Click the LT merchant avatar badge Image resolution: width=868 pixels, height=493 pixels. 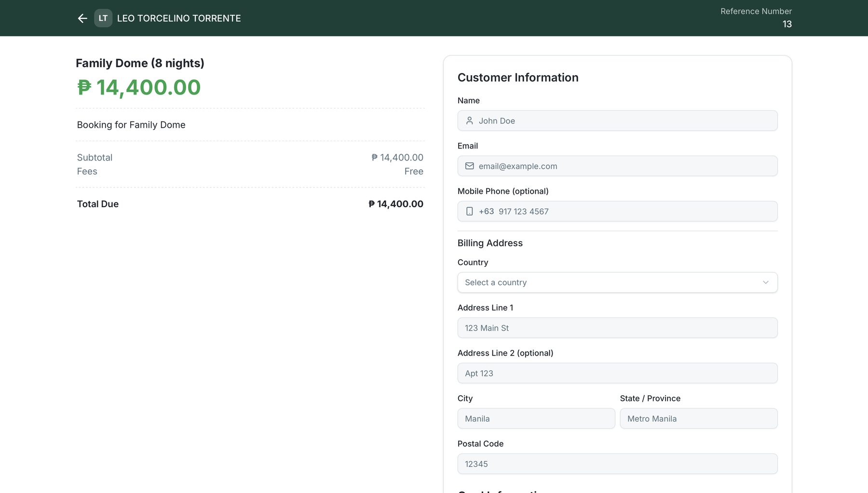103,18
